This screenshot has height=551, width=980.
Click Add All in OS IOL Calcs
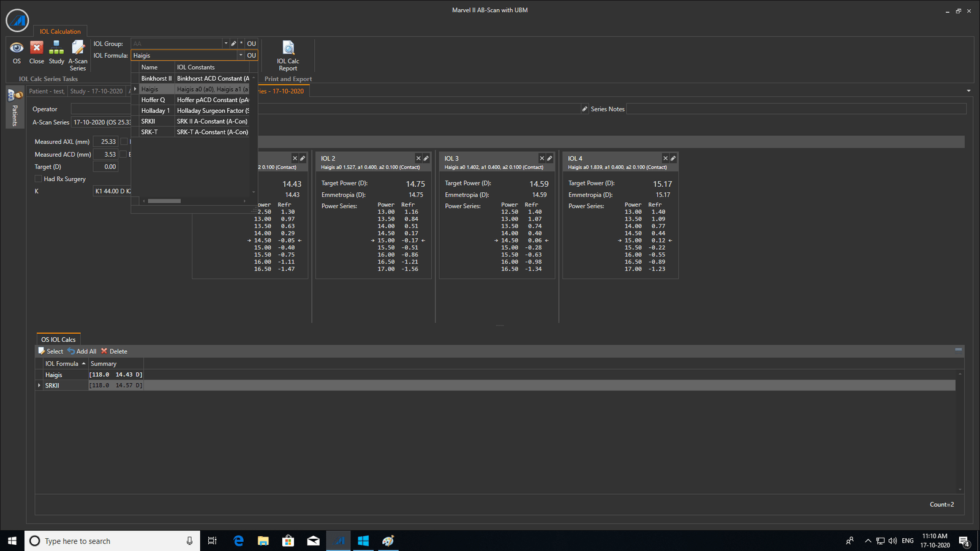(82, 351)
